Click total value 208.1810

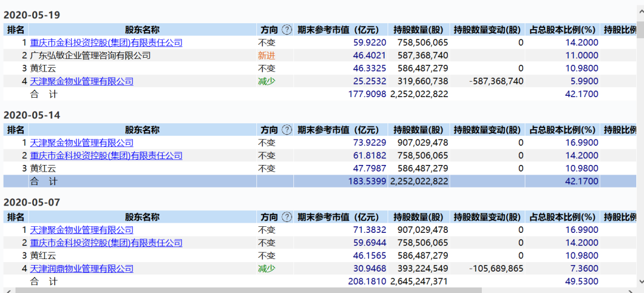click(367, 282)
